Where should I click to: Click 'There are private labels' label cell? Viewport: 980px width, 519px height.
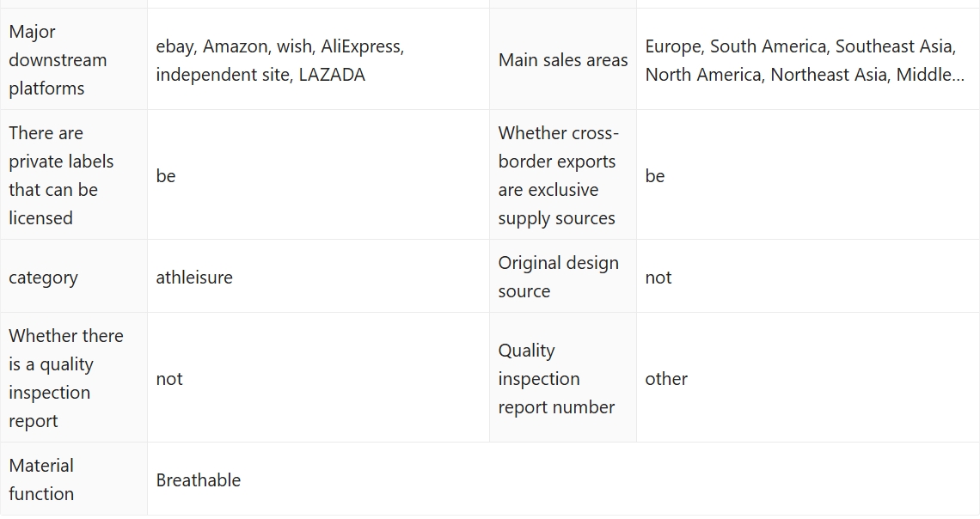[x=61, y=175]
